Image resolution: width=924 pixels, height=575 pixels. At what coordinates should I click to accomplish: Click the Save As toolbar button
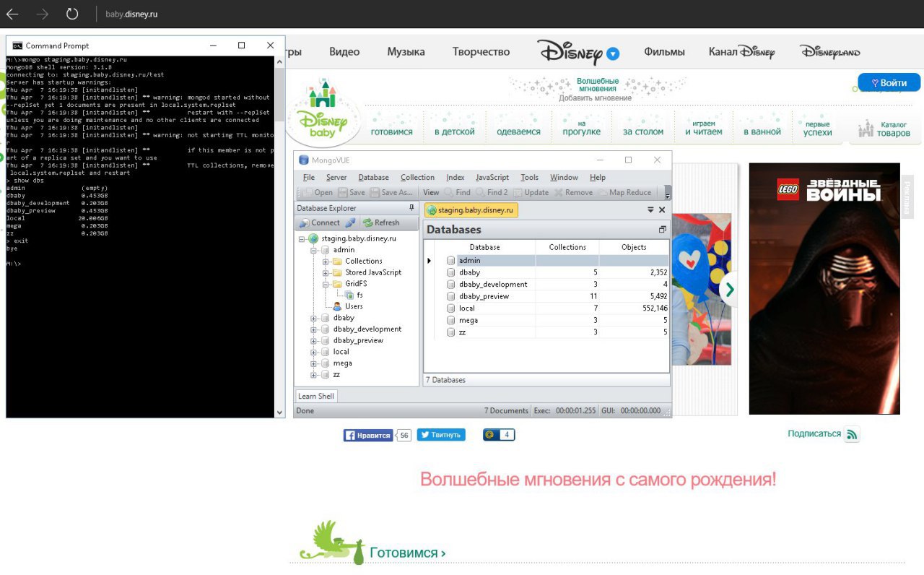[393, 193]
